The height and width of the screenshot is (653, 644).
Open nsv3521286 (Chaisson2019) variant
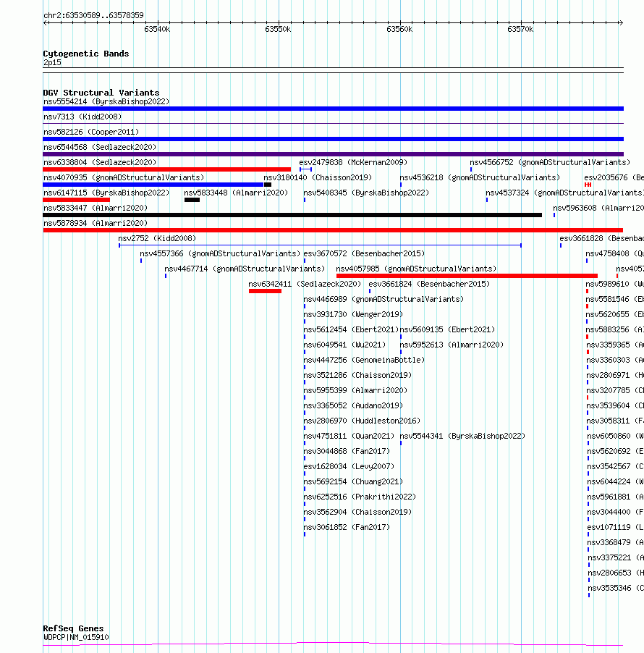tap(357, 375)
